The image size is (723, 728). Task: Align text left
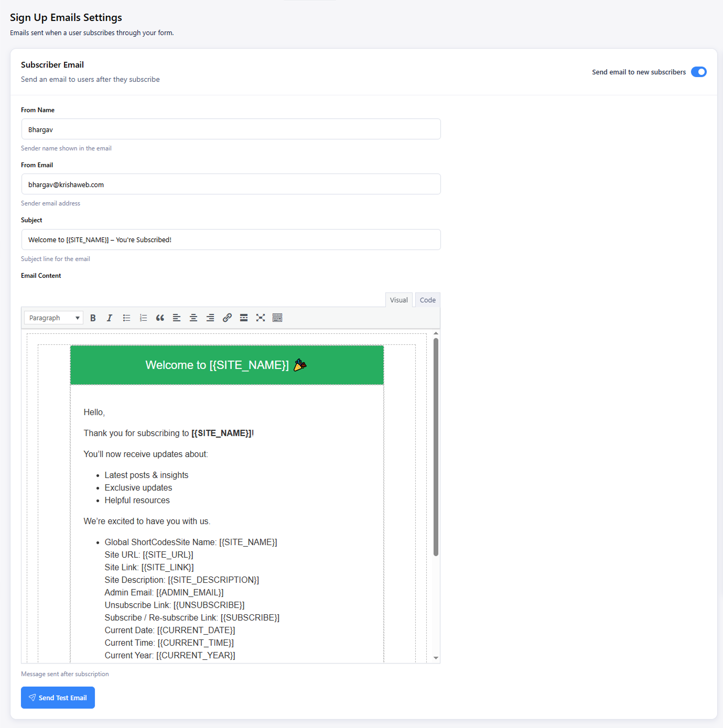coord(177,318)
